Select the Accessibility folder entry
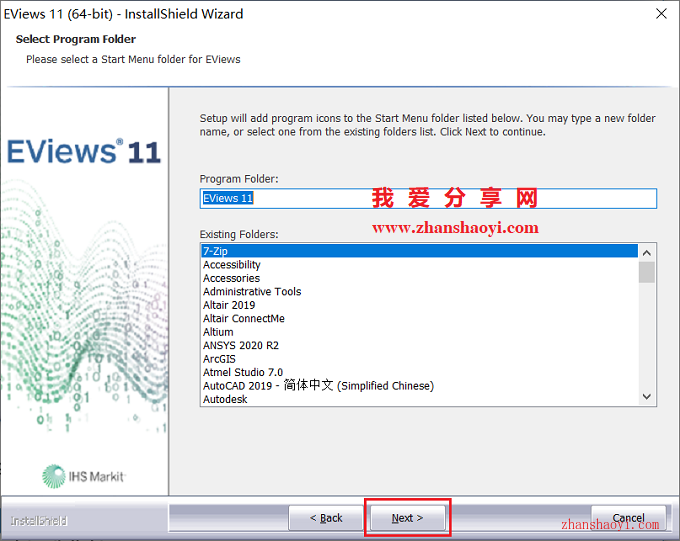The height and width of the screenshot is (541, 680). pos(419,264)
